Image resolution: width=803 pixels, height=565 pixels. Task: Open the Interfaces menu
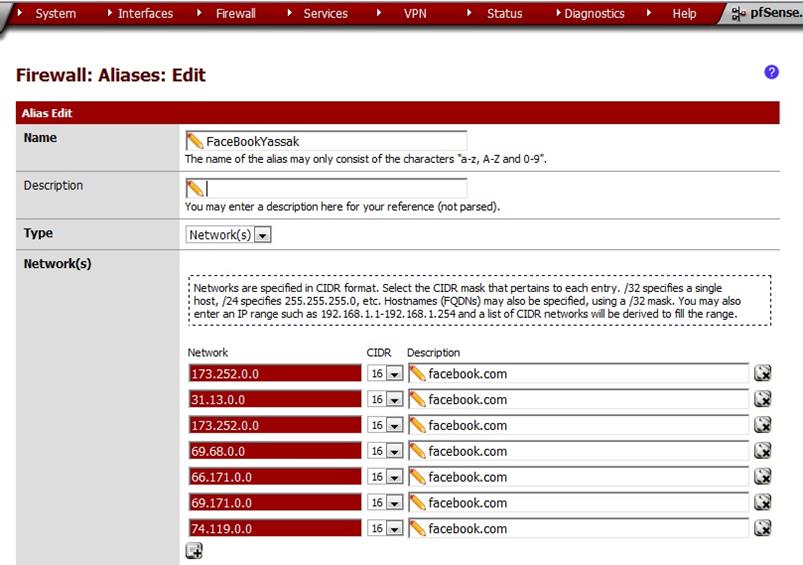point(145,13)
